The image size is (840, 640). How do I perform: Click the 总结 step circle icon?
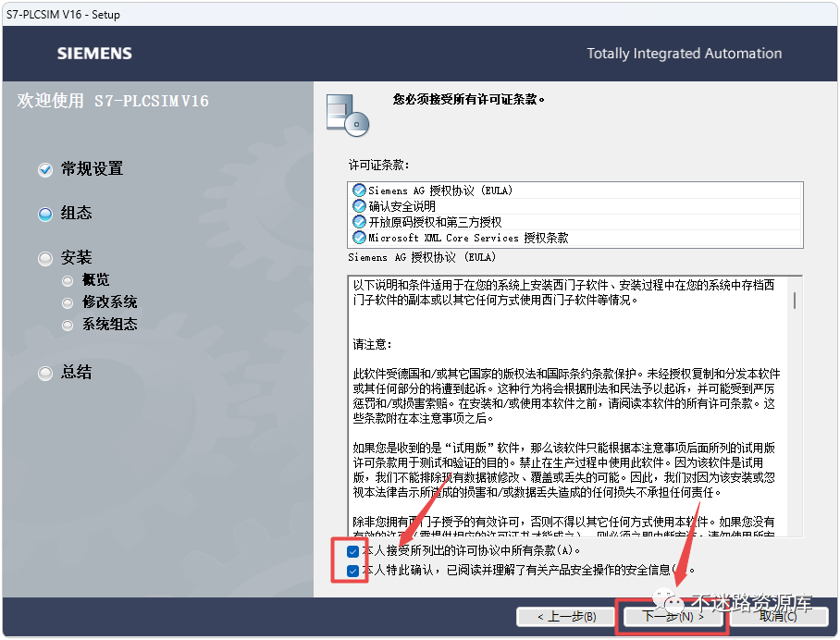click(x=45, y=374)
